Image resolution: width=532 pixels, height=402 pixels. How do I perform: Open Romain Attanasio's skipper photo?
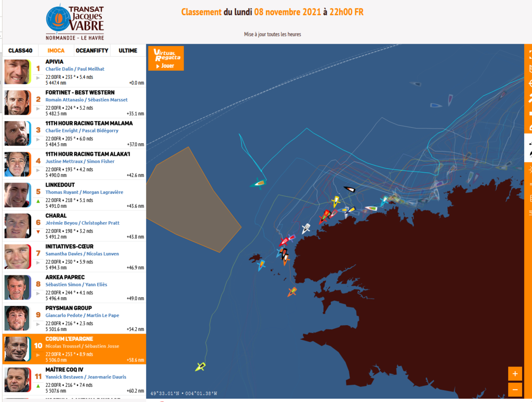(17, 102)
